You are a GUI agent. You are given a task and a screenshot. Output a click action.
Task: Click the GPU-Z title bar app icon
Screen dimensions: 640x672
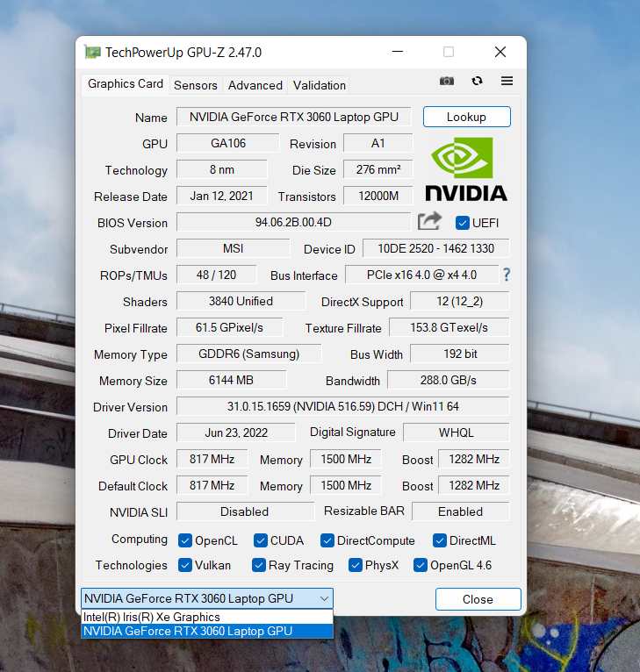coord(92,53)
